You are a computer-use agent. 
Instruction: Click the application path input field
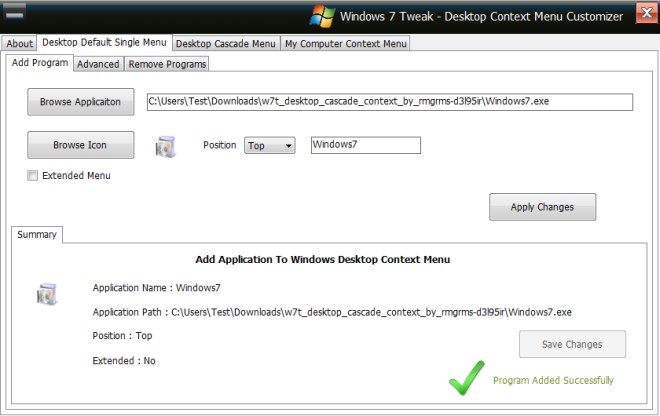point(390,102)
